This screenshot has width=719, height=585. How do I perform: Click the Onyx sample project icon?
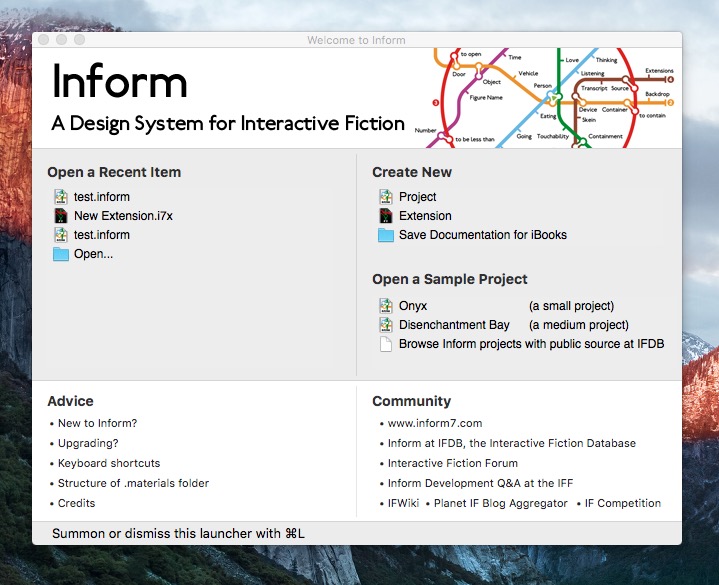[386, 306]
